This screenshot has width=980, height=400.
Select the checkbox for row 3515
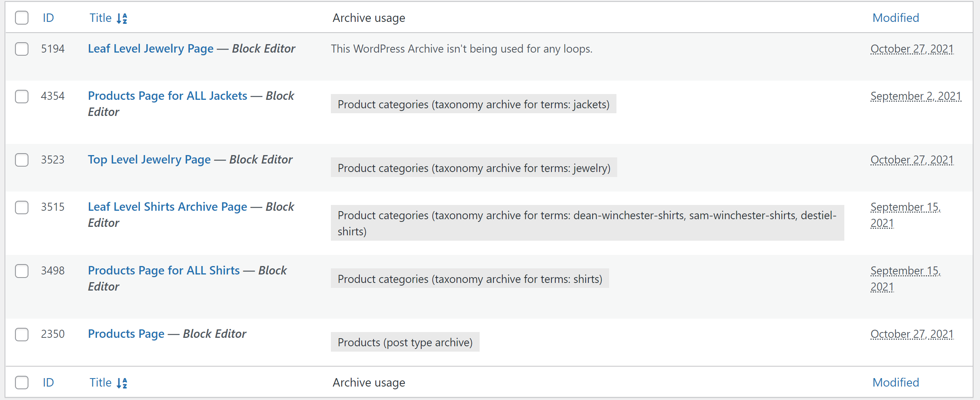pos(22,207)
